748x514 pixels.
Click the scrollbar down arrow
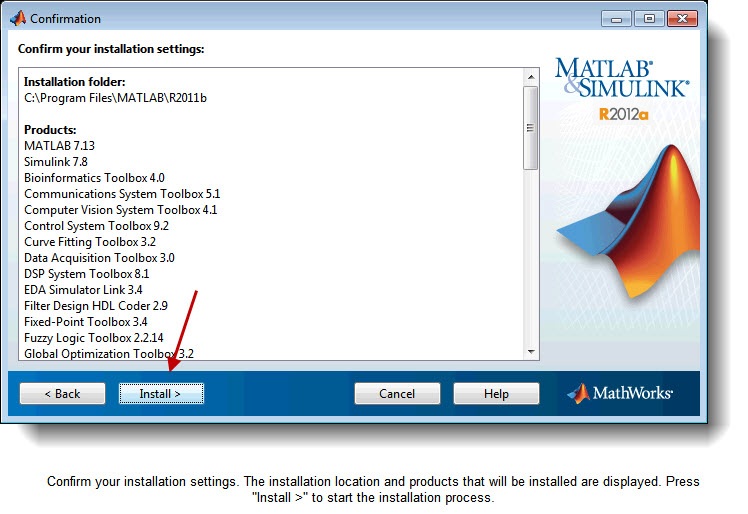pyautogui.click(x=531, y=352)
